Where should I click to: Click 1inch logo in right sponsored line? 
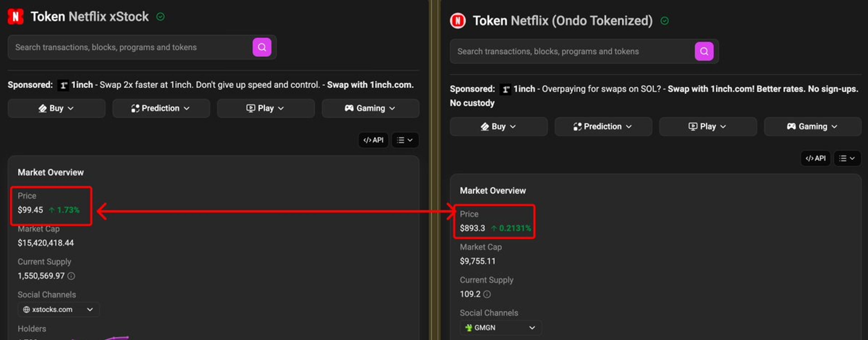click(505, 89)
